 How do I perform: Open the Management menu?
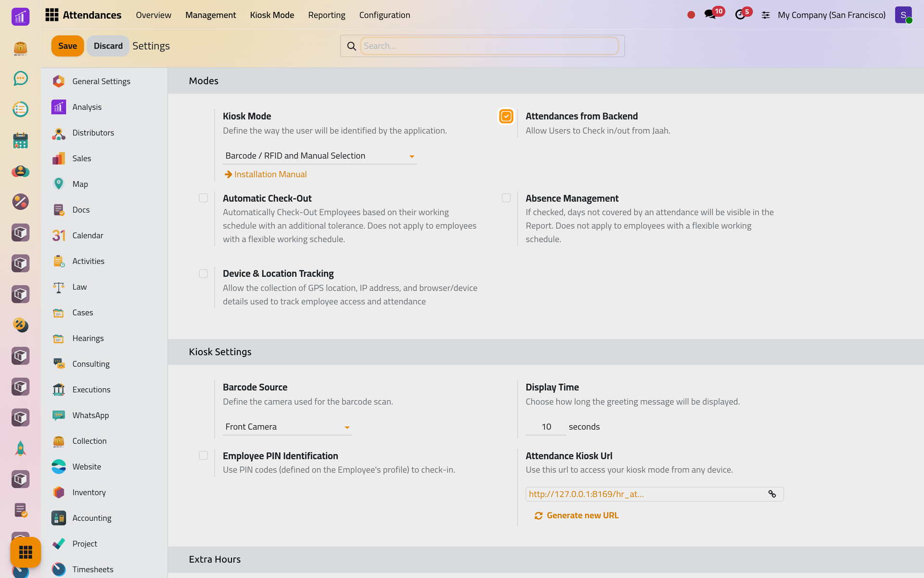click(211, 15)
